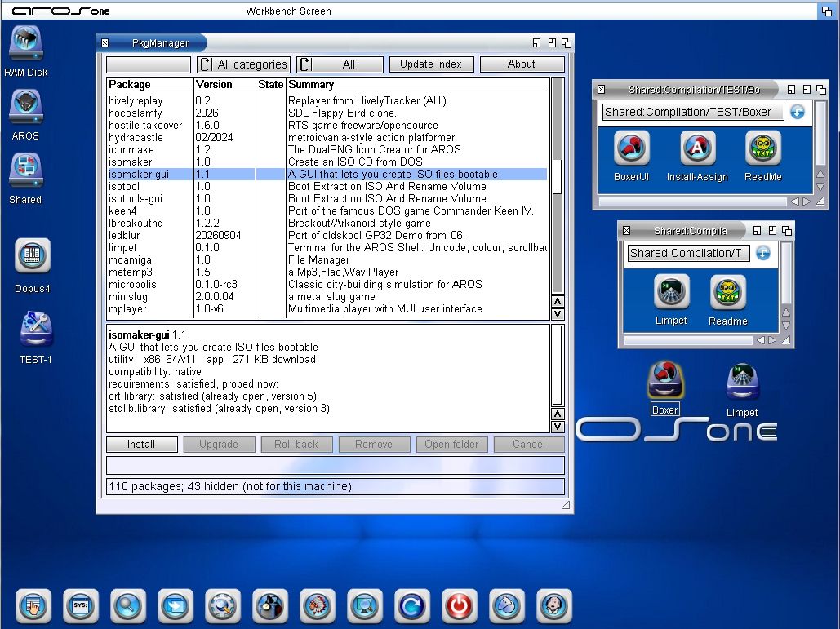Click the blue reload-arrow dock icon
The height and width of the screenshot is (629, 840).
pyautogui.click(x=412, y=606)
